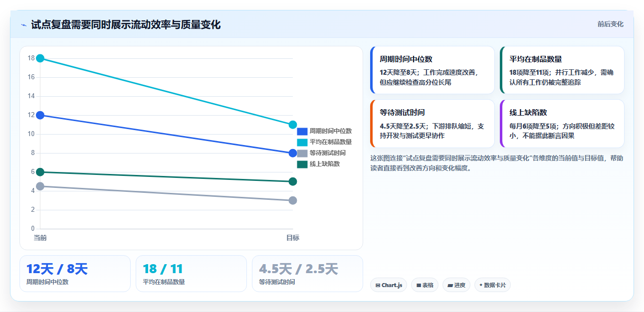Click 周期时间中位数 caption under 12天 / 8天

[47, 282]
